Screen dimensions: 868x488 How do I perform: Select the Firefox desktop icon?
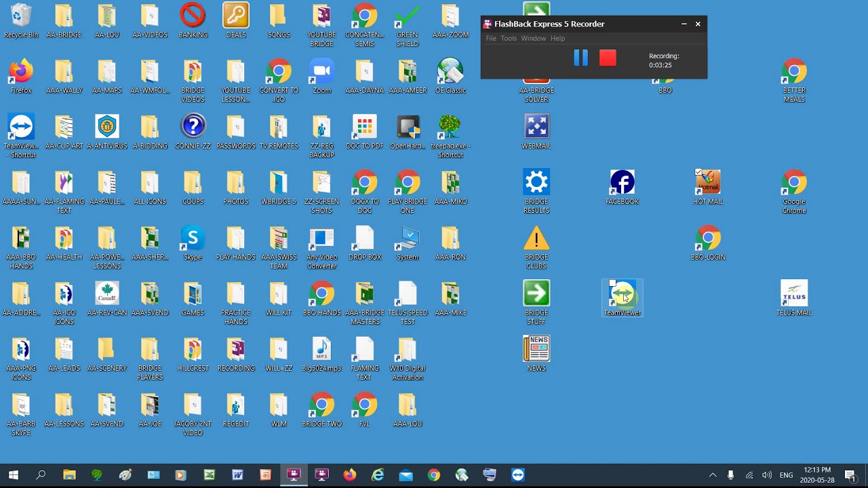[21, 77]
